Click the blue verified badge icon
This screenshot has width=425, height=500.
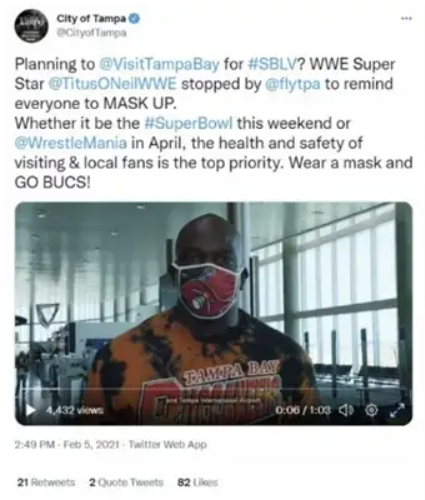[x=134, y=19]
